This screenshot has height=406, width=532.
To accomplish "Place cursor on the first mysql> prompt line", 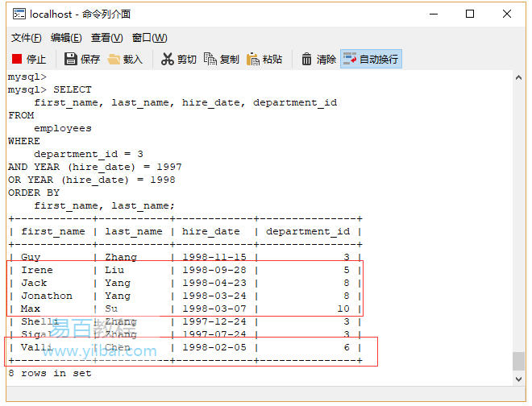I will (x=27, y=77).
